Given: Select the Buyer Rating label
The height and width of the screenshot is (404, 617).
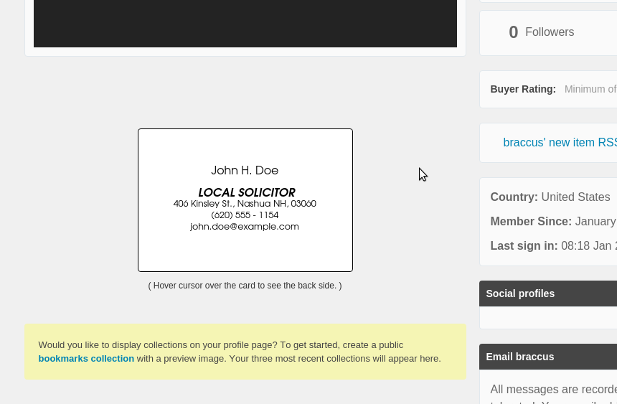Looking at the screenshot, I should pyautogui.click(x=522, y=89).
